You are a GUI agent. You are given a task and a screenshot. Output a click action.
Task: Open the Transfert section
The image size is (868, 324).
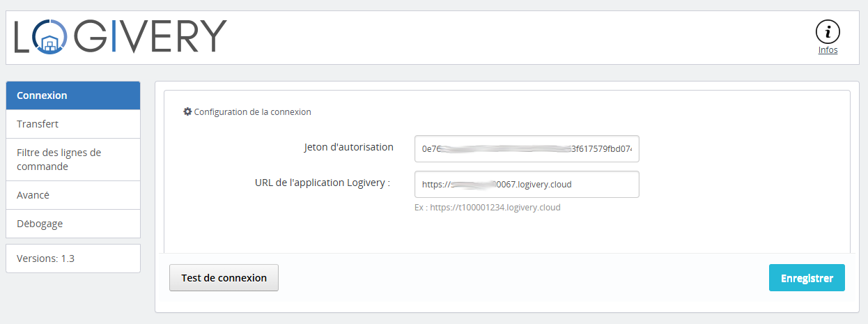pyautogui.click(x=73, y=124)
